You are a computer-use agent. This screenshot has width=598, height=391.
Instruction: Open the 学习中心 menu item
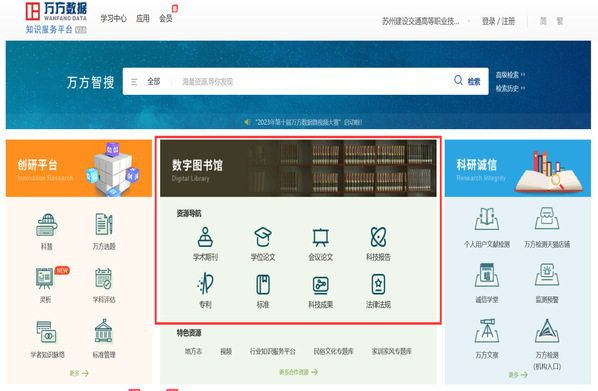(113, 18)
